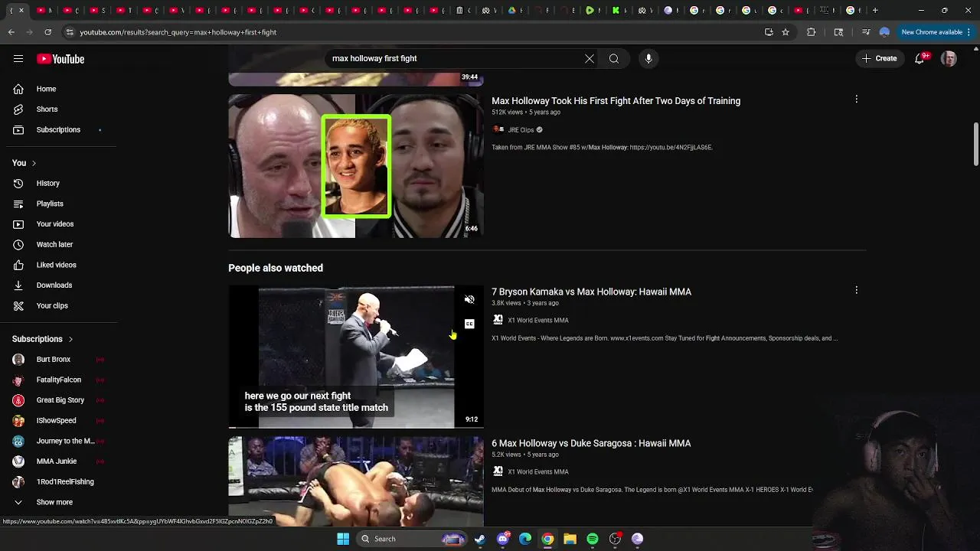Open Max Holloway first fight JRE thumbnail

356,166
